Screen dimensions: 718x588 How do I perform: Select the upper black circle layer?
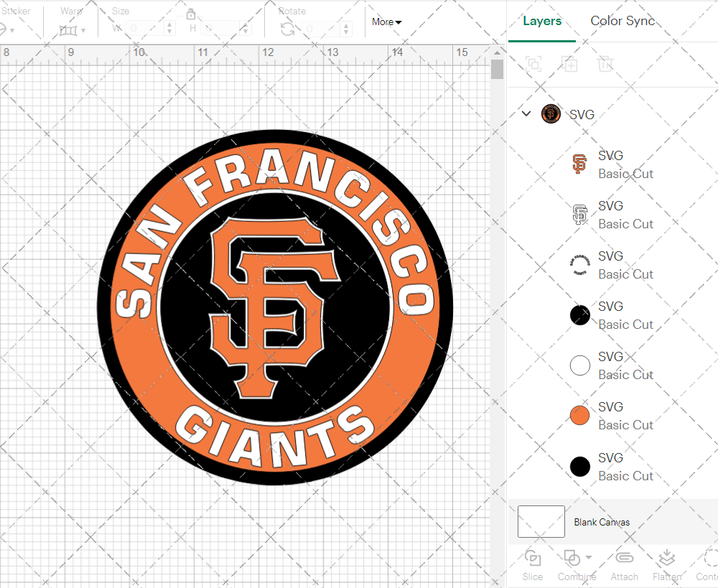579,315
